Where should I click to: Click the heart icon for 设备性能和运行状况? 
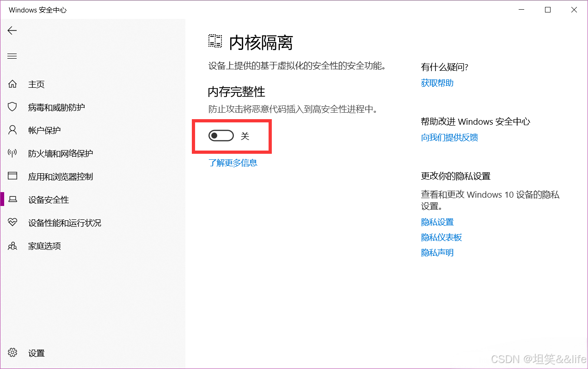(x=12, y=223)
